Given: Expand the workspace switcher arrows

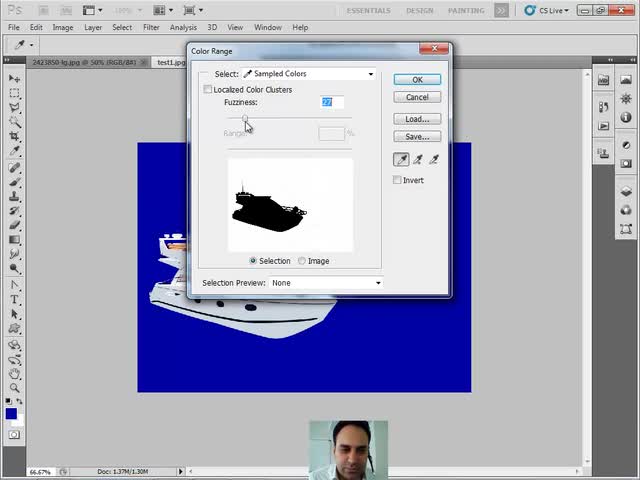Looking at the screenshot, I should click(501, 11).
